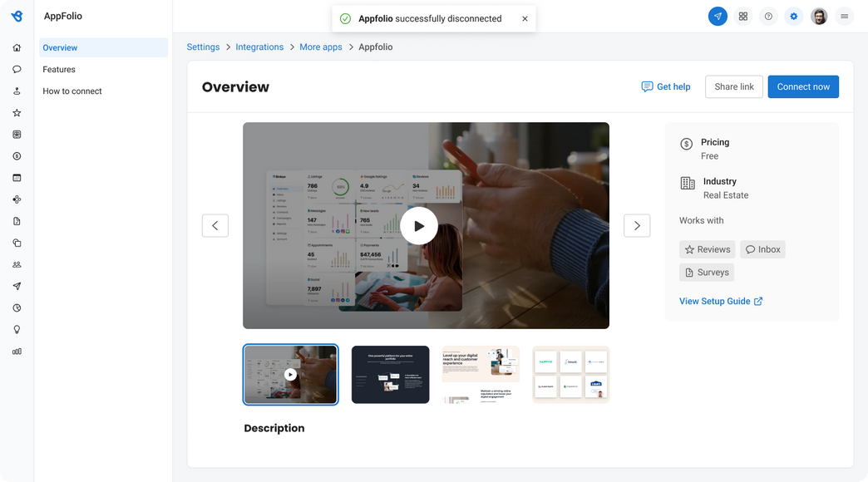
Task: Go to More apps breadcrumb link
Action: 321,47
